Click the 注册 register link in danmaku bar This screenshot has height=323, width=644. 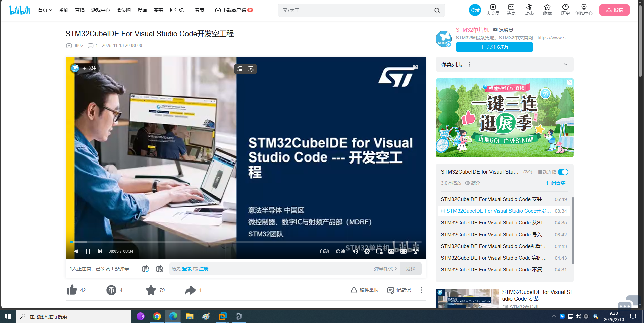[x=204, y=269]
